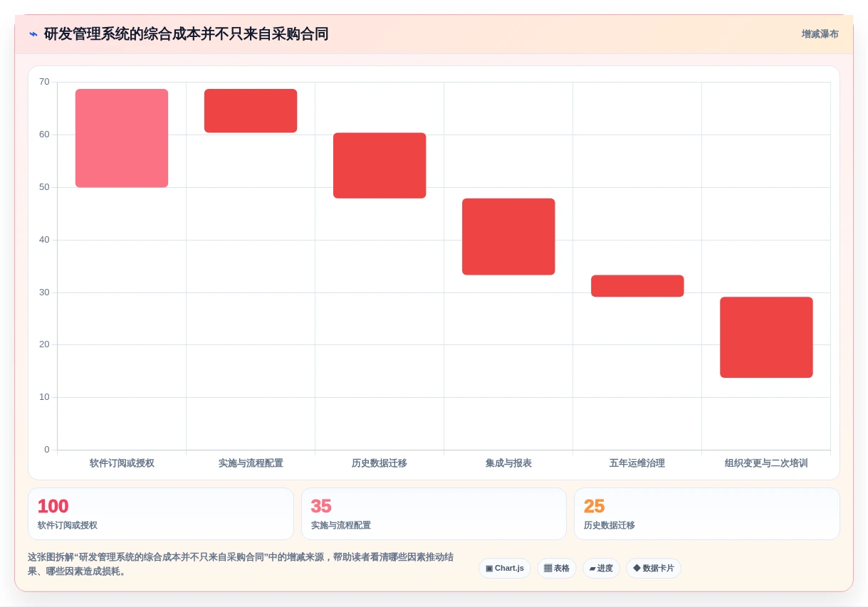This screenshot has height=607, width=868.
Task: Click the x-axis label 实施与流程配置
Action: point(251,463)
